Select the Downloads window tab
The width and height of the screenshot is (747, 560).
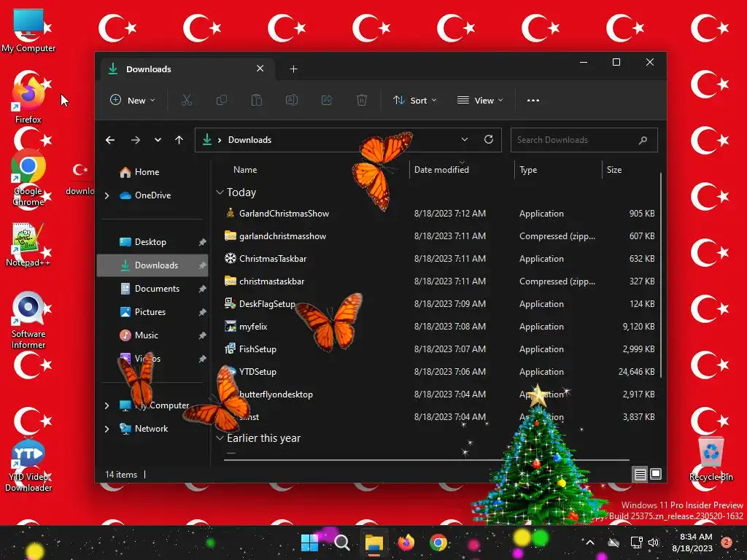coord(188,69)
